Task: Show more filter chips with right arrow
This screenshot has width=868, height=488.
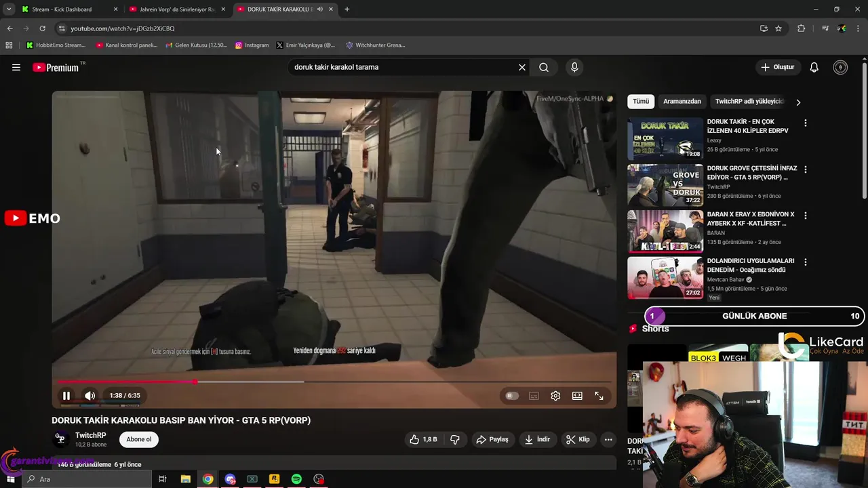Action: tap(798, 102)
